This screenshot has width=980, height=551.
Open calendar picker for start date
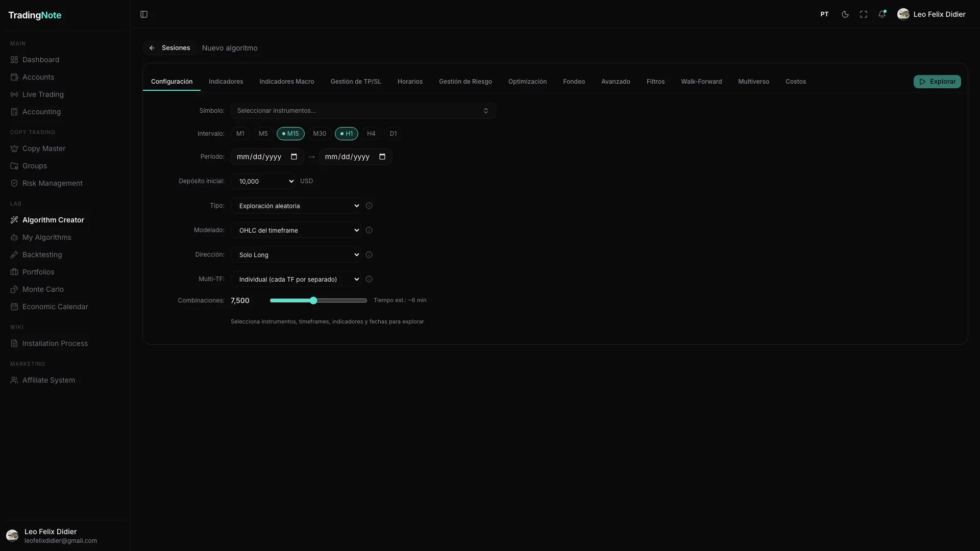(294, 157)
